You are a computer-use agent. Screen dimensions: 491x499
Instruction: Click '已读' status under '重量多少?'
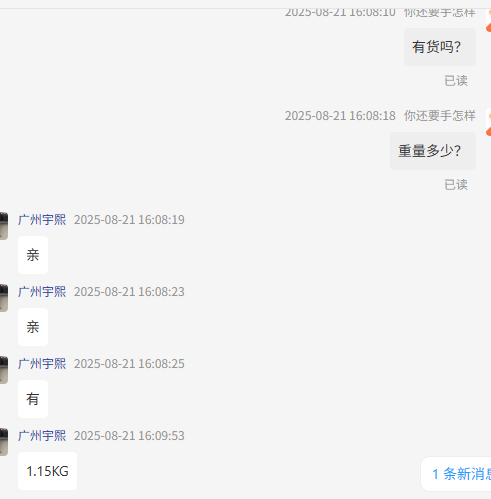pos(456,185)
